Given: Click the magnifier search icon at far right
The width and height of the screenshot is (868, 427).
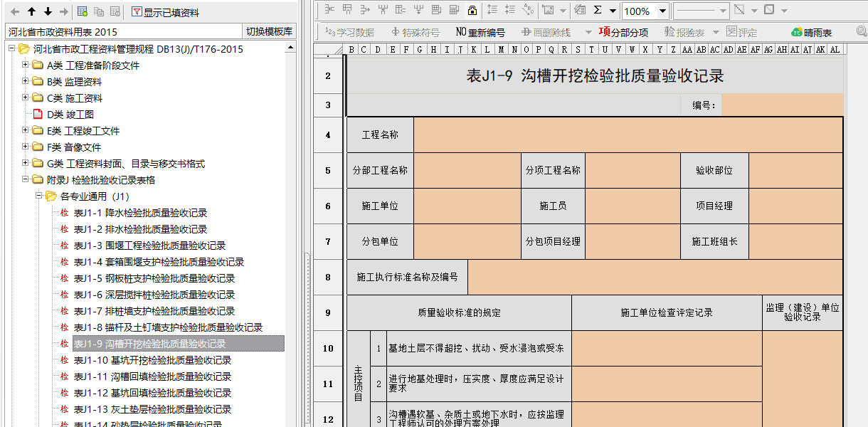Looking at the screenshot, I should click(x=861, y=32).
